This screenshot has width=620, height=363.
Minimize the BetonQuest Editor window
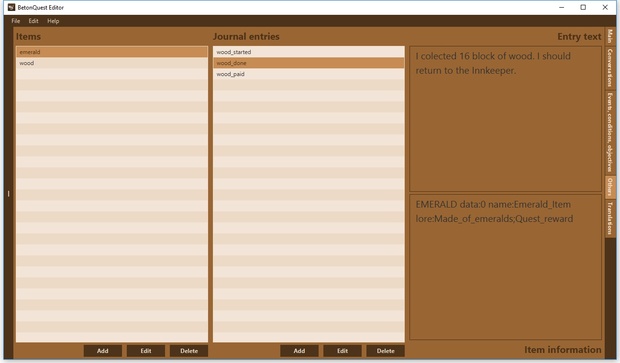pos(561,7)
